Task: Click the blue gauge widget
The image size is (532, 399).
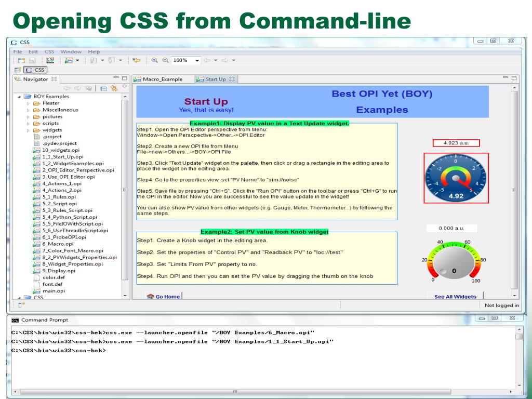Action: 456,178
